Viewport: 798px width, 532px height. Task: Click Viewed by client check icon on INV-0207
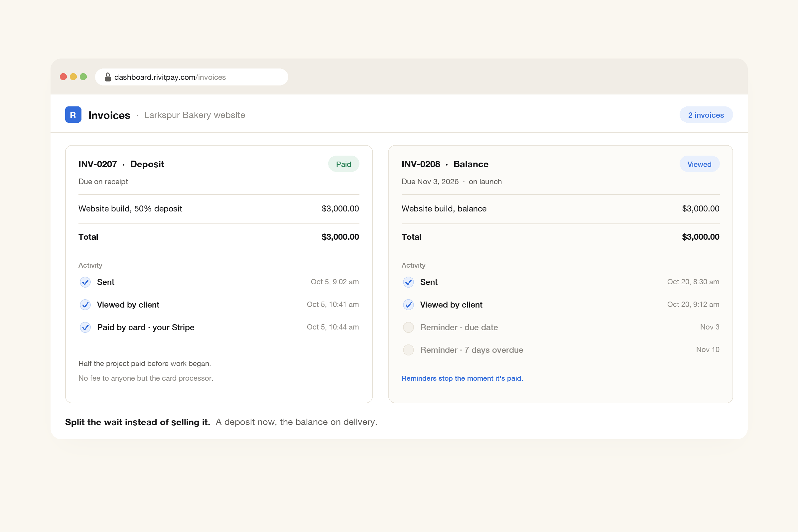click(85, 305)
